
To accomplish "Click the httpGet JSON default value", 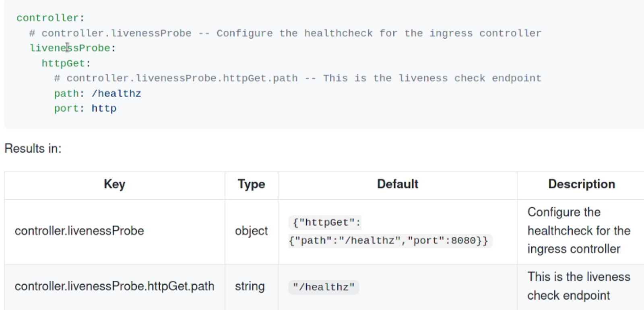I will [388, 232].
